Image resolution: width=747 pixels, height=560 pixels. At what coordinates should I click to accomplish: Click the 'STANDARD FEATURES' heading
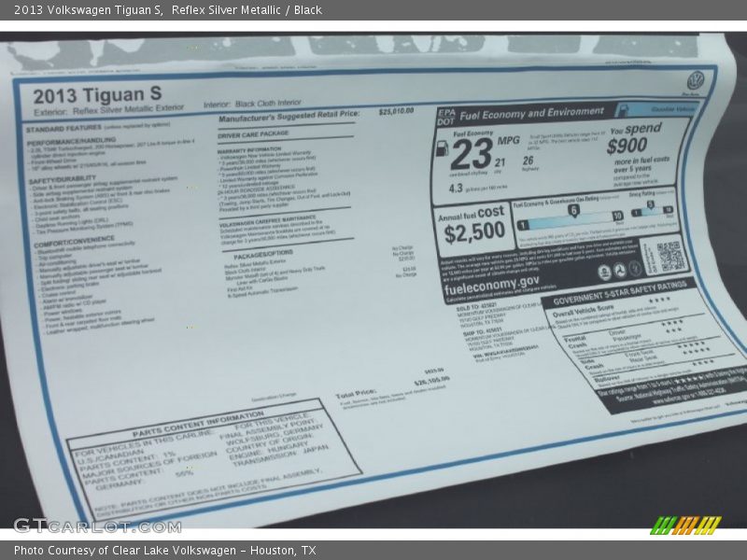63,129
